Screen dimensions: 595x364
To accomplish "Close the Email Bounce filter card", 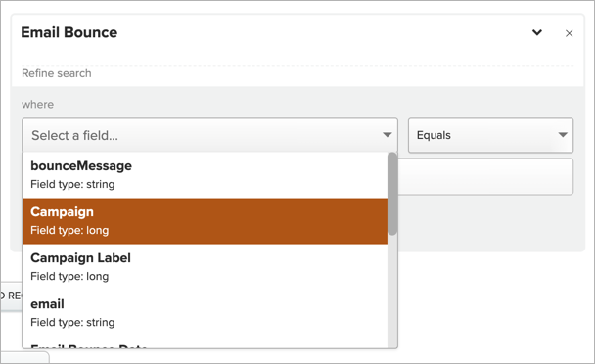I will click(x=569, y=34).
